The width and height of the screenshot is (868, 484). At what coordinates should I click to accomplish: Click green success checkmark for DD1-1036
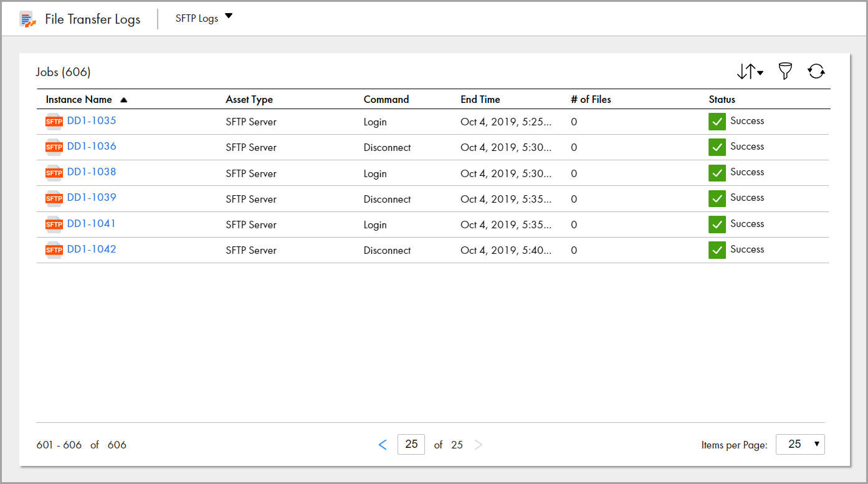717,147
